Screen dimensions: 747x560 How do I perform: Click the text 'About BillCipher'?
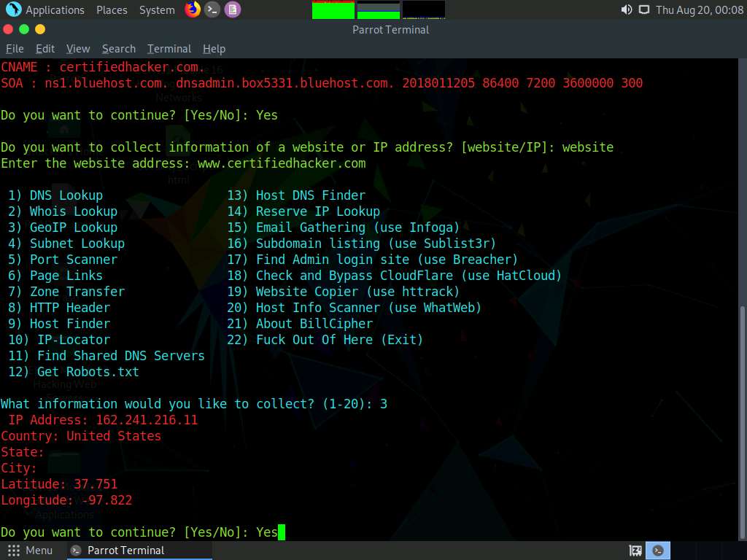[314, 324]
